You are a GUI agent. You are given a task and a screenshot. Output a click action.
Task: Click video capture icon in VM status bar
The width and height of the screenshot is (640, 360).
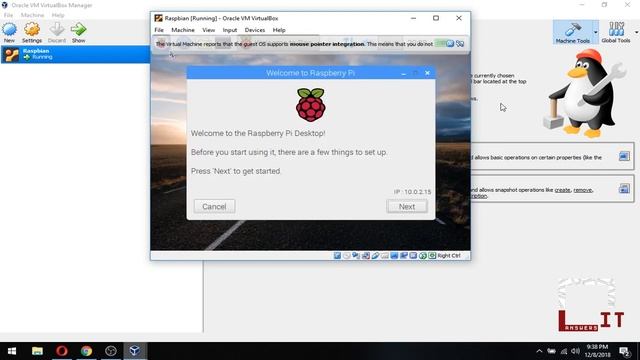[404, 256]
